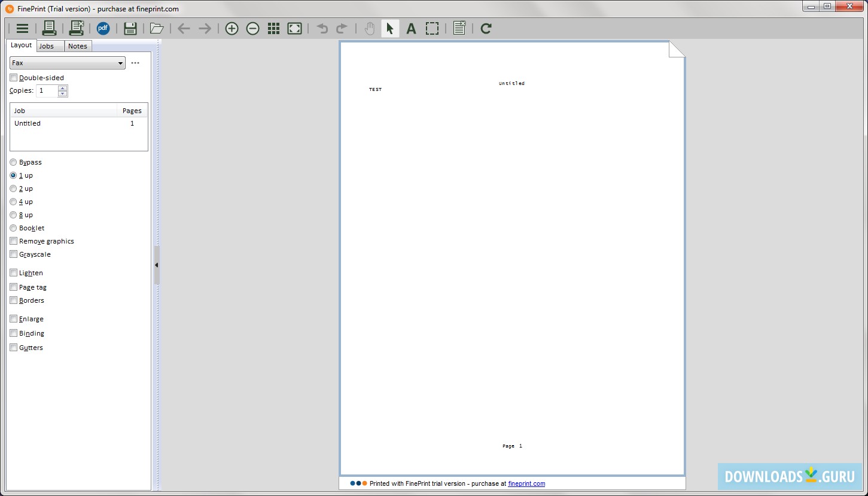Click the page preview sheet
Viewport: 868px width, 496px height.
[512, 258]
